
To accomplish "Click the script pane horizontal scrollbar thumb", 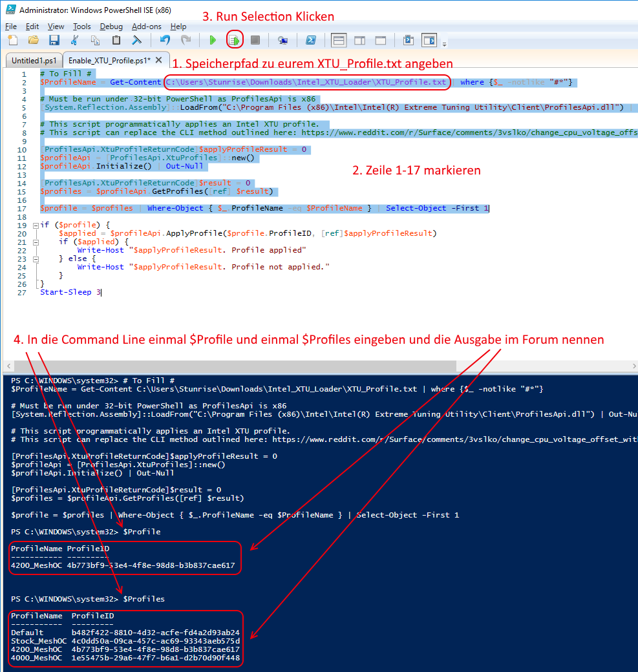I will tap(235, 366).
